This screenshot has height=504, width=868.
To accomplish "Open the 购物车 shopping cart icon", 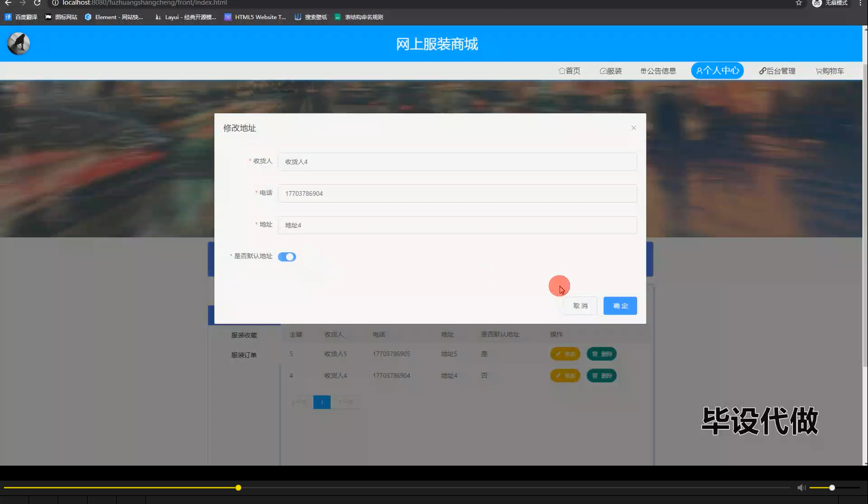I will tap(818, 70).
